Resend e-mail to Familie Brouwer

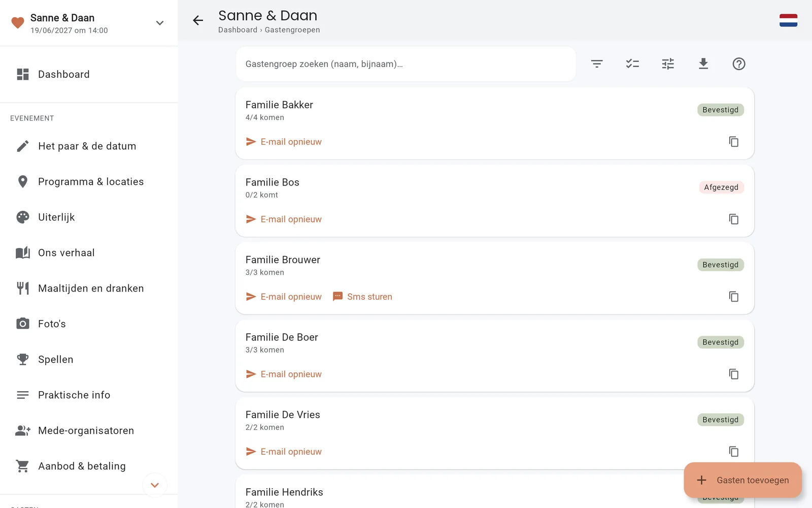click(284, 297)
